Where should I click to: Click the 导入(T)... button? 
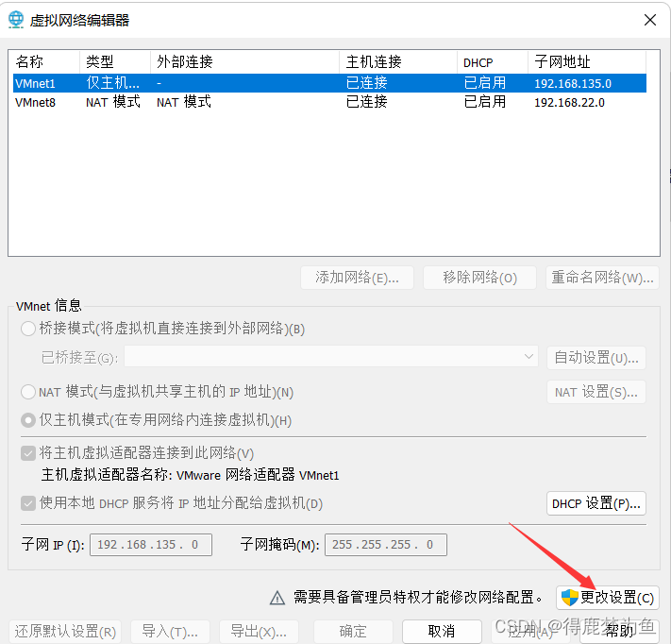170,632
